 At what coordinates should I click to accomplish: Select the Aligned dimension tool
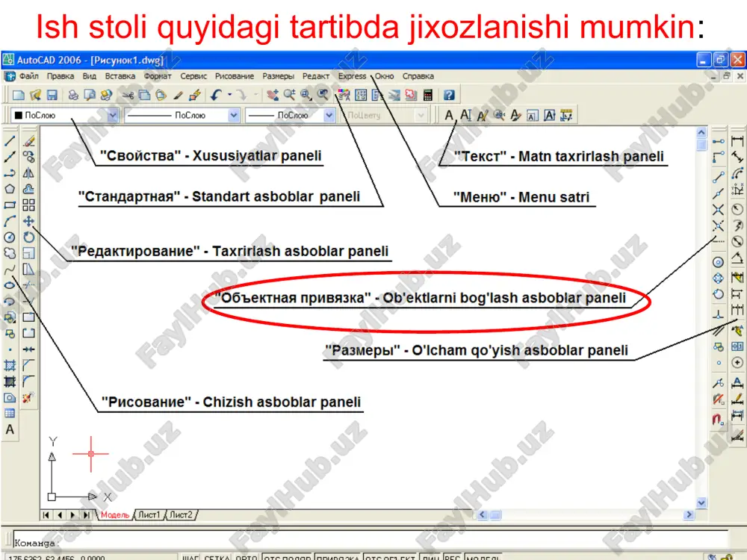[737, 157]
